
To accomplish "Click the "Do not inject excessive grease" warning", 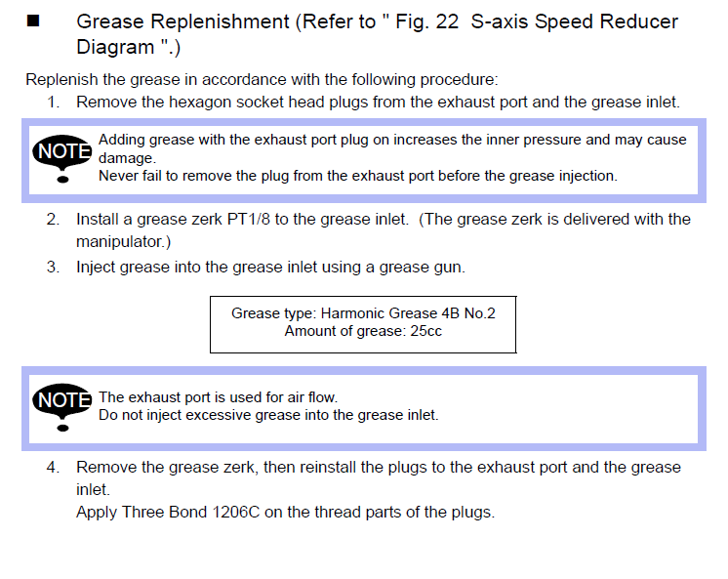I will click(268, 415).
